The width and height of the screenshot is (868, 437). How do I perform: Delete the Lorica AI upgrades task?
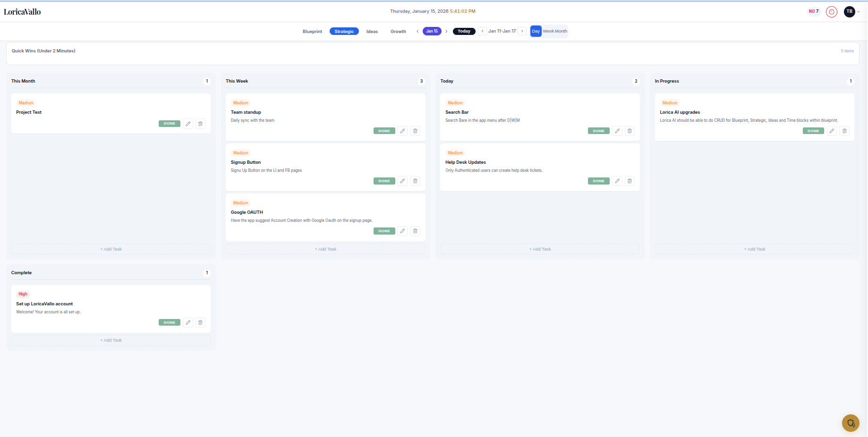pos(845,131)
